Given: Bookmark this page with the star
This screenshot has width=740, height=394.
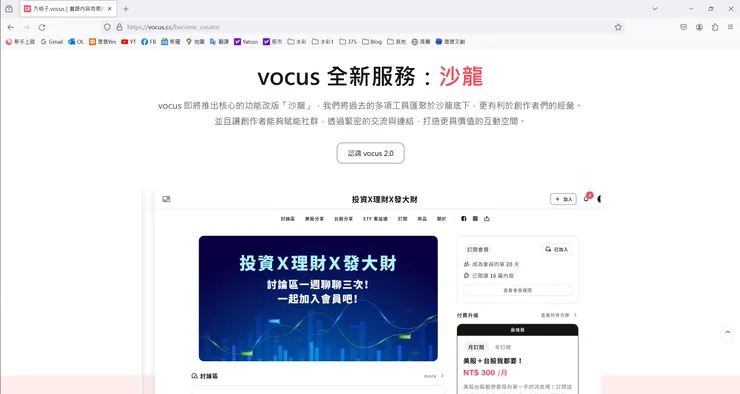Looking at the screenshot, I should pyautogui.click(x=618, y=27).
